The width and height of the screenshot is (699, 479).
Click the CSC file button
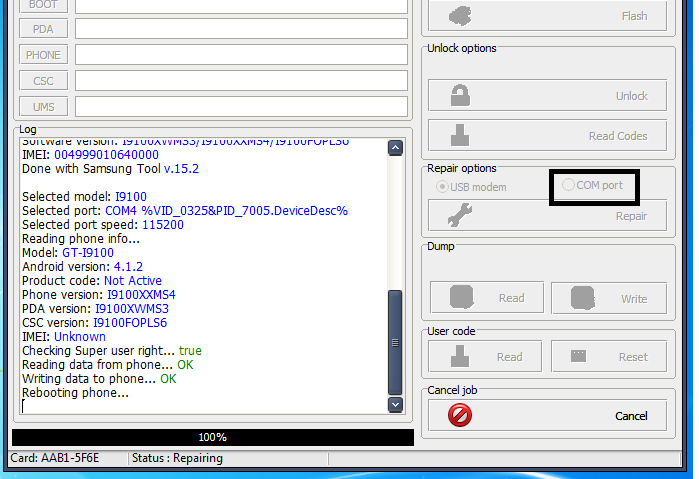pyautogui.click(x=44, y=81)
